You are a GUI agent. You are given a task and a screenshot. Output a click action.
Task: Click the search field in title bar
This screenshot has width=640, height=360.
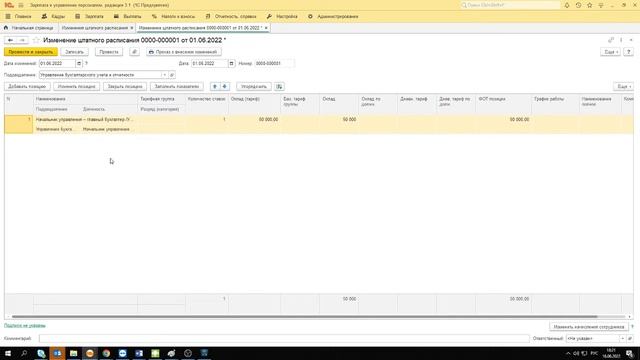pos(510,5)
